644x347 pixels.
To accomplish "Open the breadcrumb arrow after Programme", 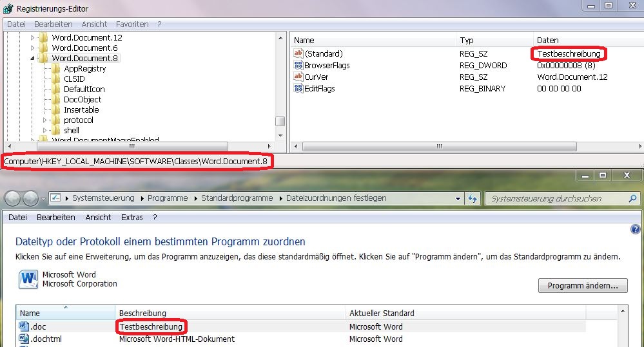I will [x=195, y=198].
